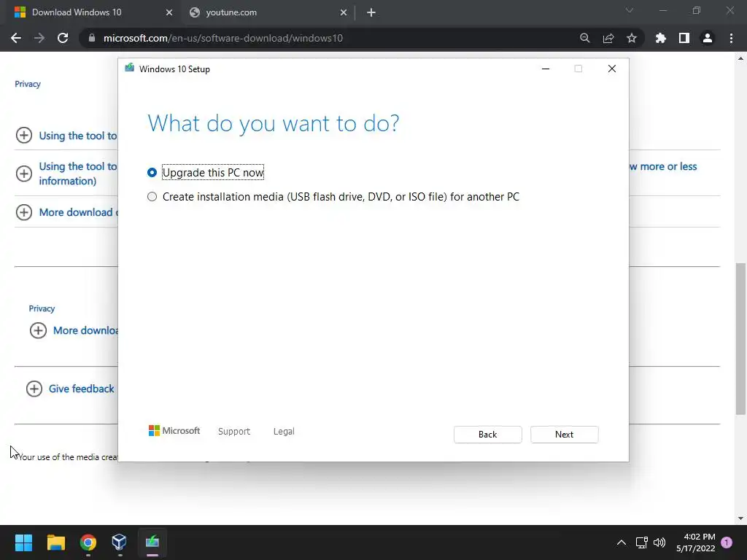Expand the lower "More downloa" section
The width and height of the screenshot is (747, 560).
tap(38, 330)
